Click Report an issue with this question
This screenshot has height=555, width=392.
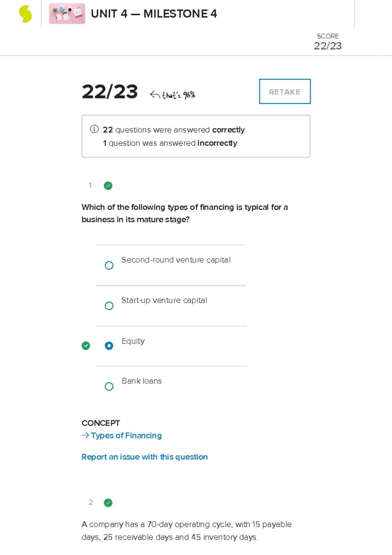pyautogui.click(x=144, y=457)
